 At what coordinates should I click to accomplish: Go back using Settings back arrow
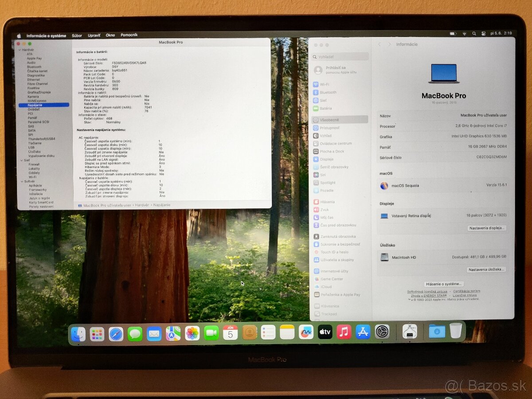[x=379, y=44]
